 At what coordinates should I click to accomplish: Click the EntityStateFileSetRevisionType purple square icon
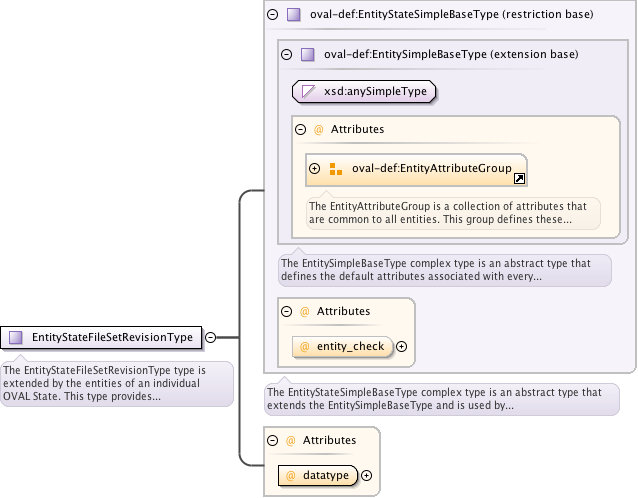click(16, 337)
